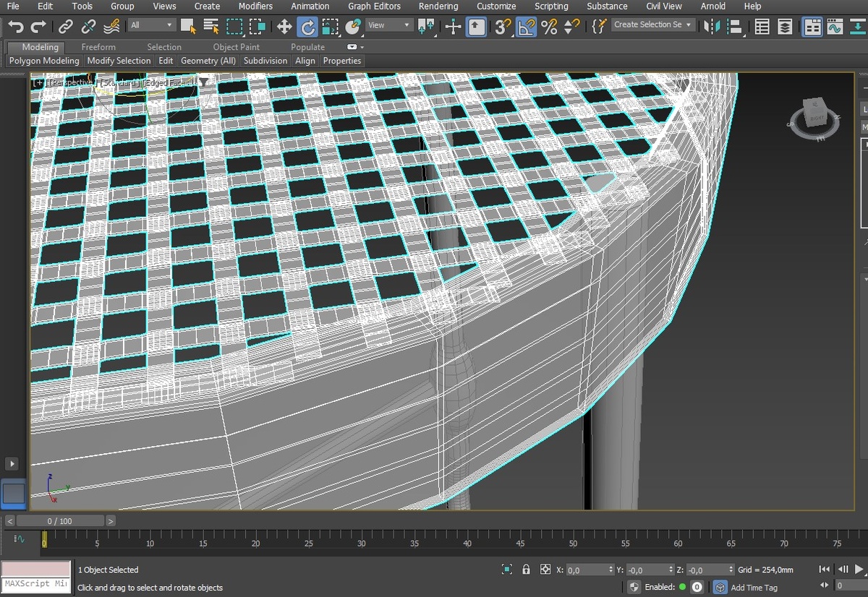Viewport: 868px width, 597px height.
Task: Select the Select and Rotate tool
Action: tap(307, 27)
